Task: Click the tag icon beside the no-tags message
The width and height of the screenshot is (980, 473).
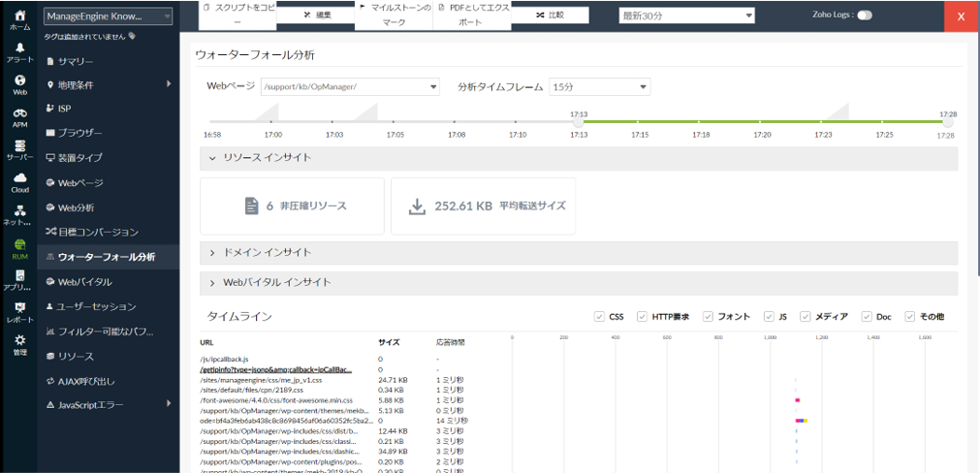Action: click(x=132, y=37)
